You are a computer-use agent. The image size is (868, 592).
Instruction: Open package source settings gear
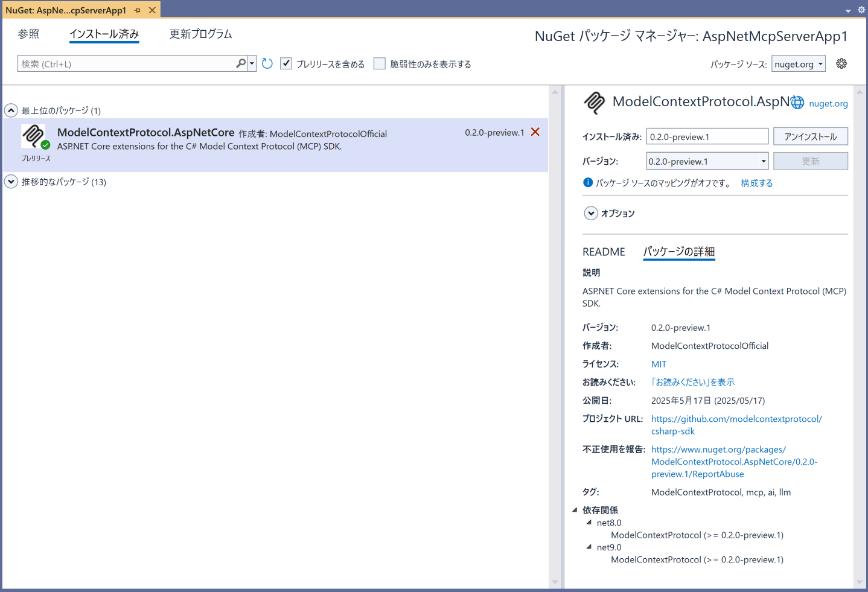tap(841, 63)
